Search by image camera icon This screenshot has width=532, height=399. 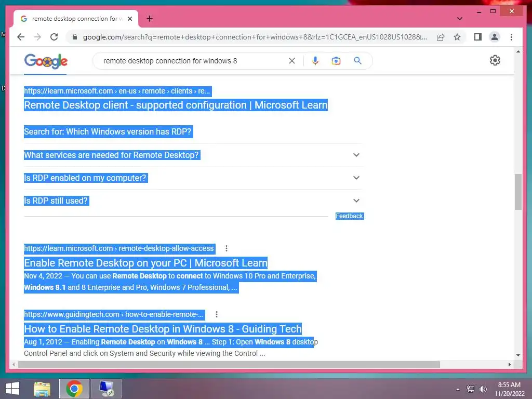336,61
